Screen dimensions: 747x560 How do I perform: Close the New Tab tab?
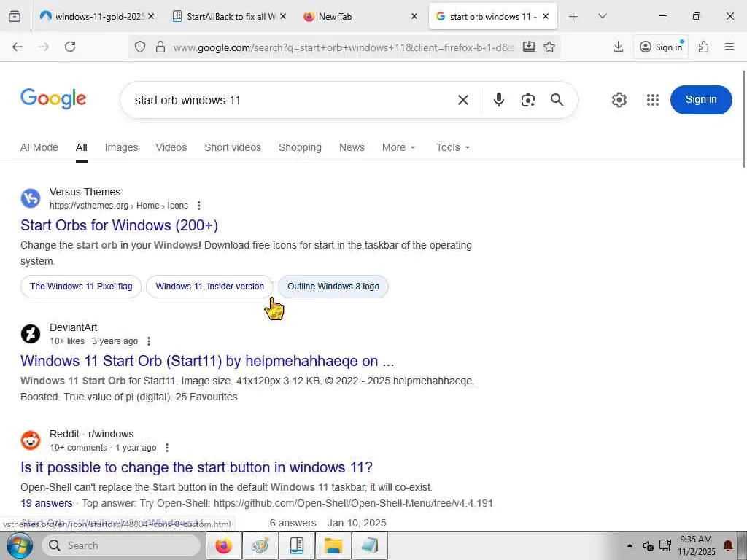point(414,17)
